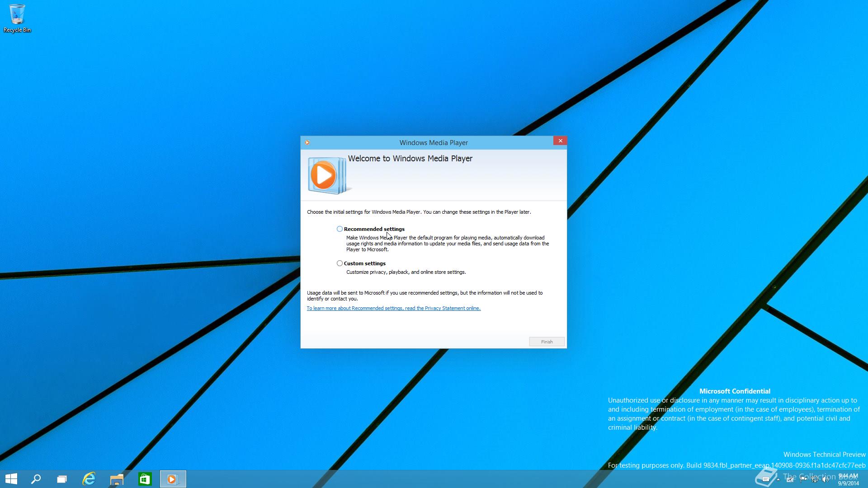
Task: Open the volume speaker tray icon
Action: [826, 479]
